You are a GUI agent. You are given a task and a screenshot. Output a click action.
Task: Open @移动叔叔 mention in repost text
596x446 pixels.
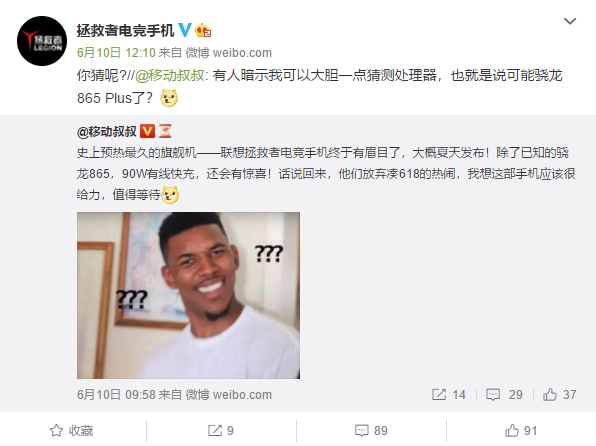(170, 75)
